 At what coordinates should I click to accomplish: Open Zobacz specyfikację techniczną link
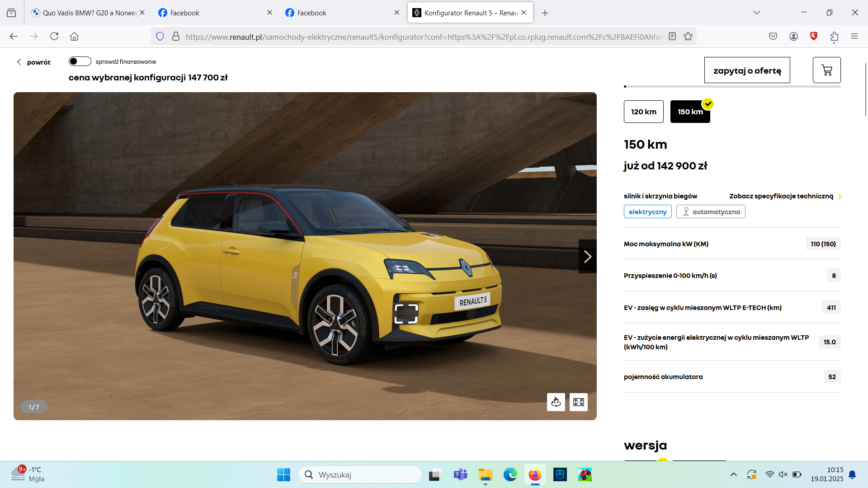781,196
